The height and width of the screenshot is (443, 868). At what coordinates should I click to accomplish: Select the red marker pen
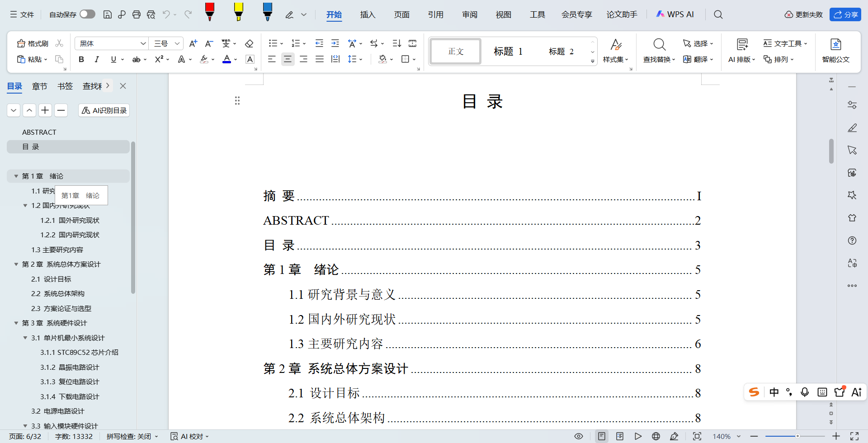pos(210,12)
